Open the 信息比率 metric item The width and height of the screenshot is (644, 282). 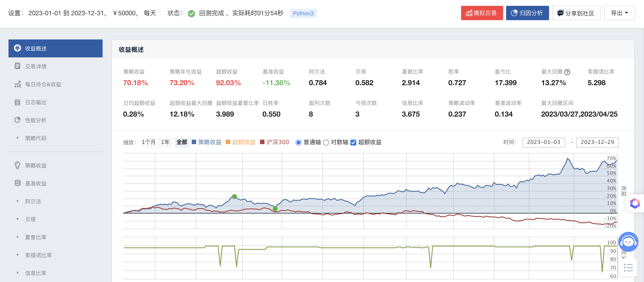click(x=55, y=273)
